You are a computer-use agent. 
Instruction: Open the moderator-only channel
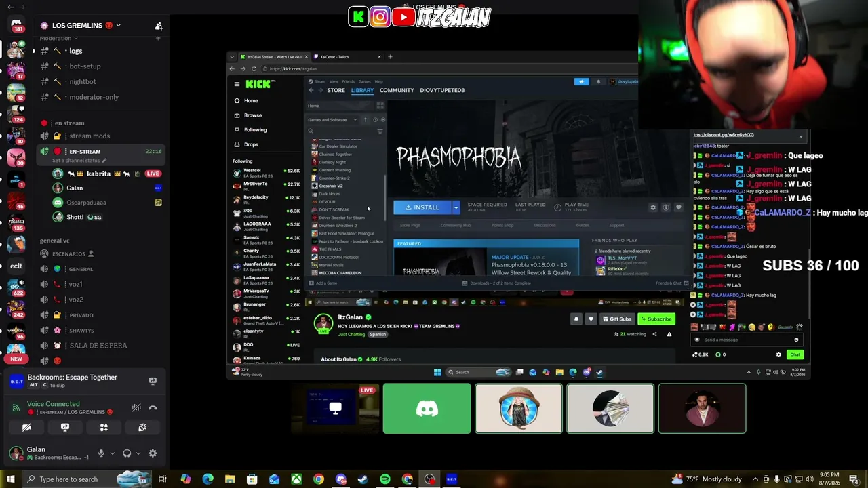(x=100, y=97)
